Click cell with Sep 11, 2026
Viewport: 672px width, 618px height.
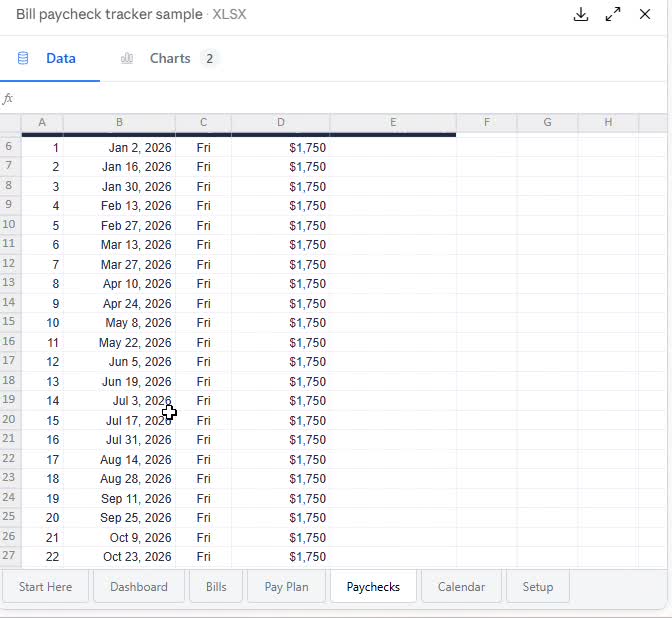tap(119, 499)
